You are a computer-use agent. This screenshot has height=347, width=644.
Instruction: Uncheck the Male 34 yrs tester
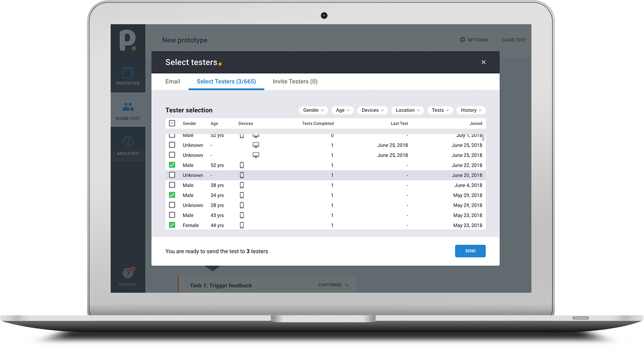(172, 195)
